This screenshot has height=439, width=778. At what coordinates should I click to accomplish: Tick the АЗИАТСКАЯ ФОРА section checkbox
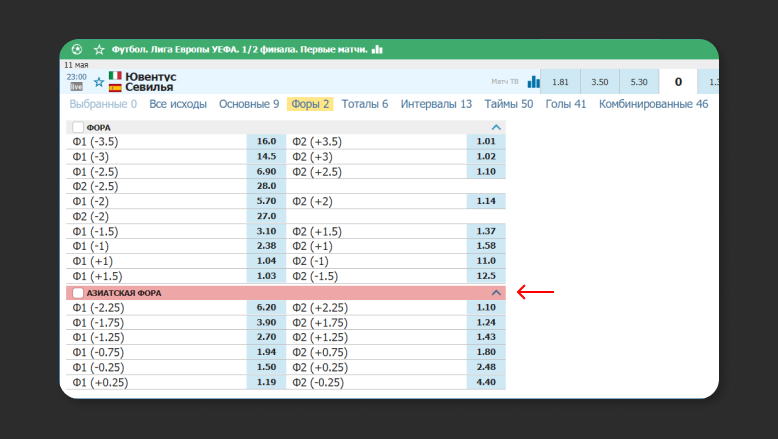point(78,293)
